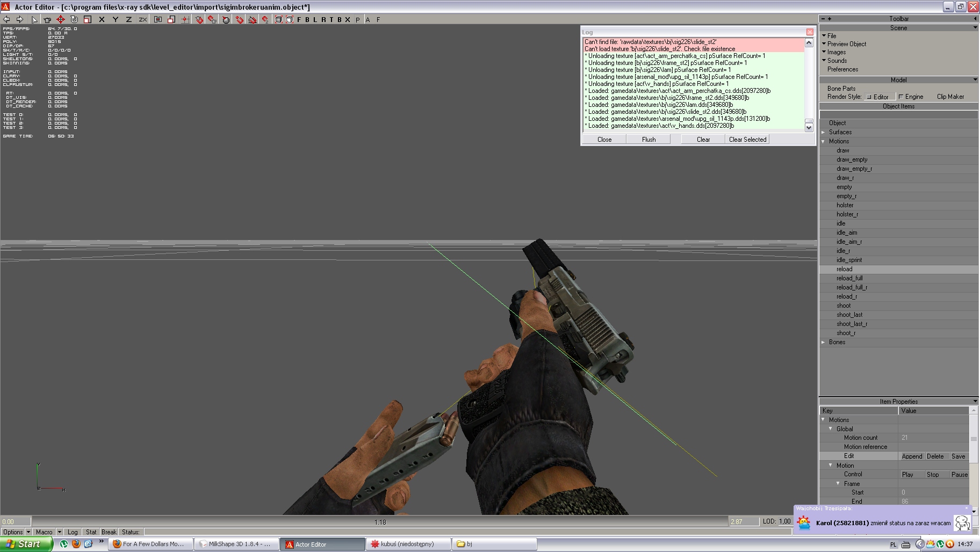The width and height of the screenshot is (980, 552).
Task: Toggle the Y axis constraint
Action: tap(115, 19)
